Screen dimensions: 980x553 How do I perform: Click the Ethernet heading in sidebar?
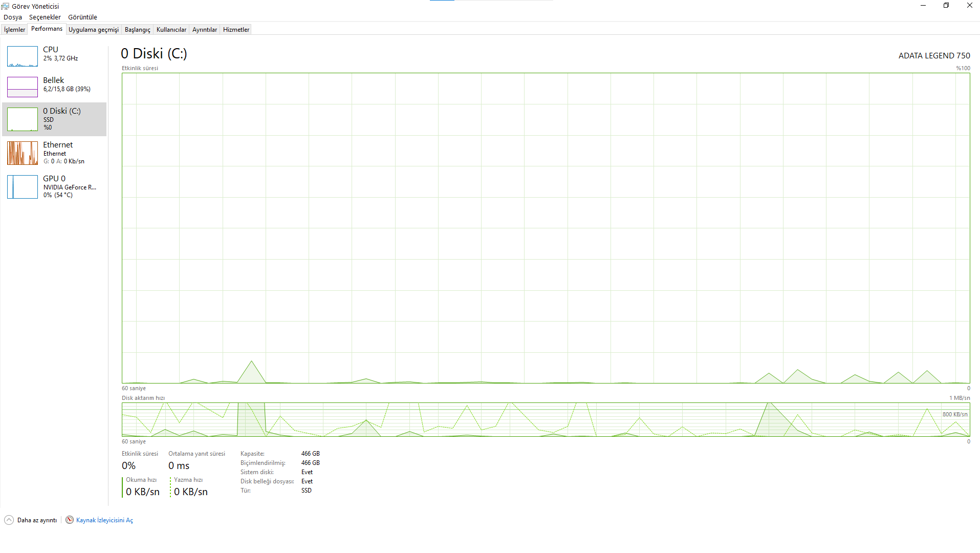click(x=58, y=145)
